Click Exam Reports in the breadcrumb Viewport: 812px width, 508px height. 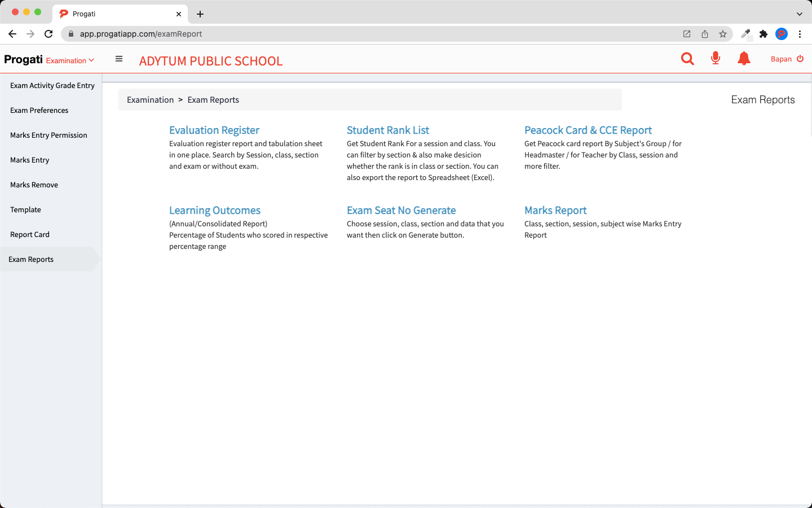point(213,100)
